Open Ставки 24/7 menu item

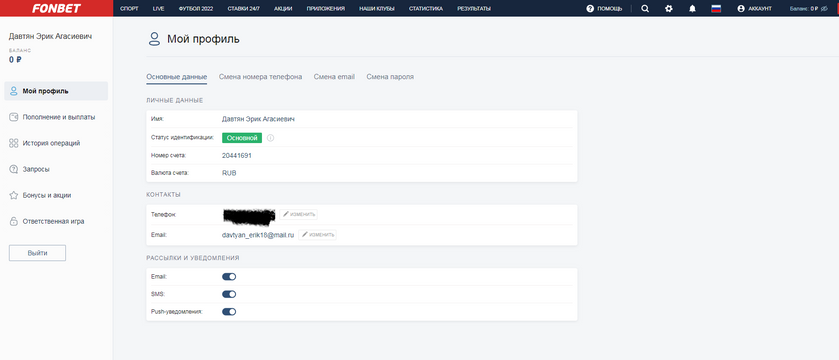(243, 9)
